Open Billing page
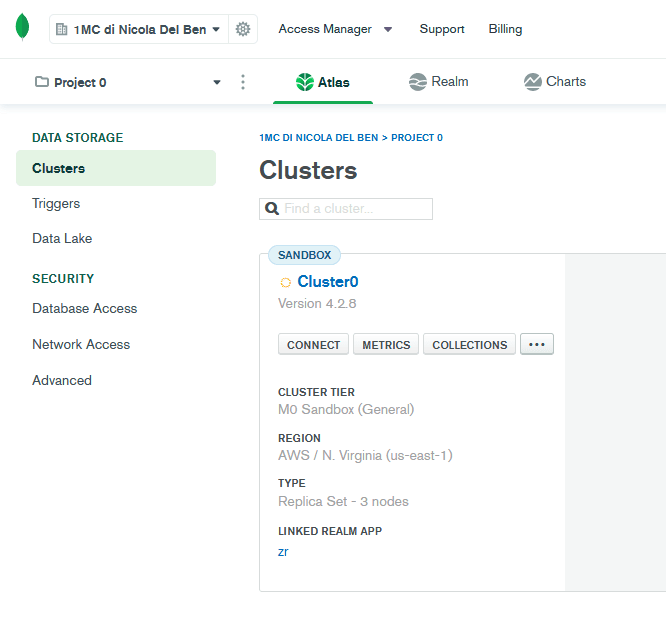Screen dimensions: 666x626 (x=505, y=29)
